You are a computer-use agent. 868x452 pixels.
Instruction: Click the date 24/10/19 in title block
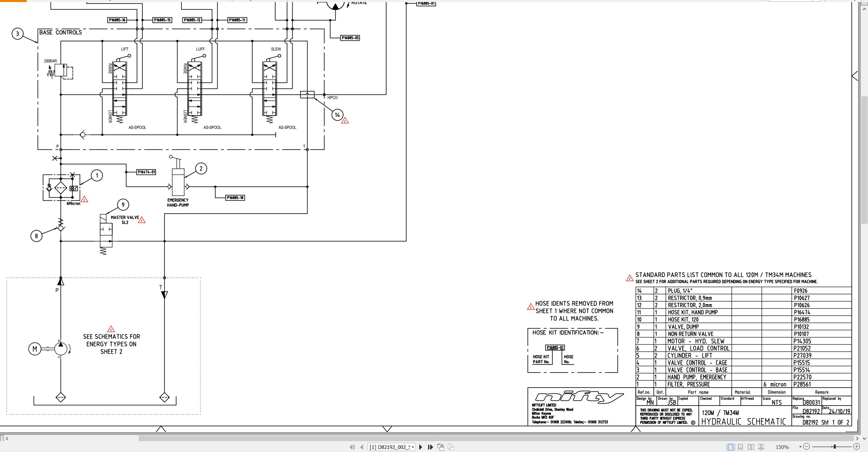point(840,411)
